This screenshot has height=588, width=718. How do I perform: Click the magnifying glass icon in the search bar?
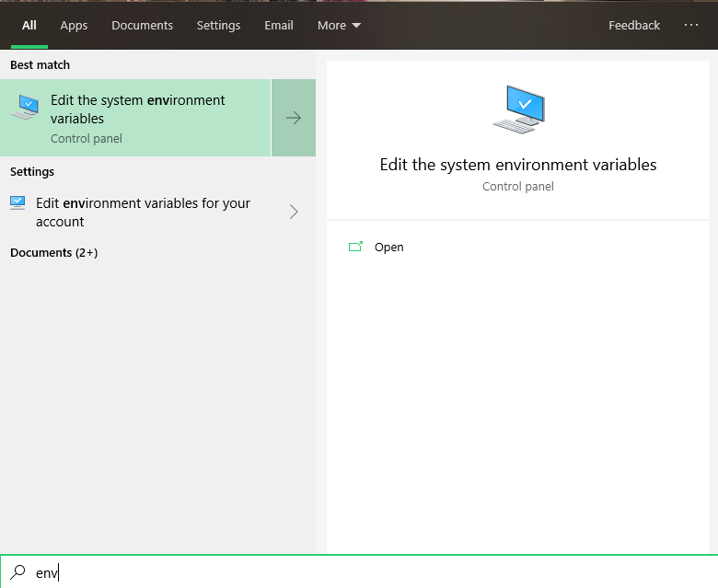[17, 572]
